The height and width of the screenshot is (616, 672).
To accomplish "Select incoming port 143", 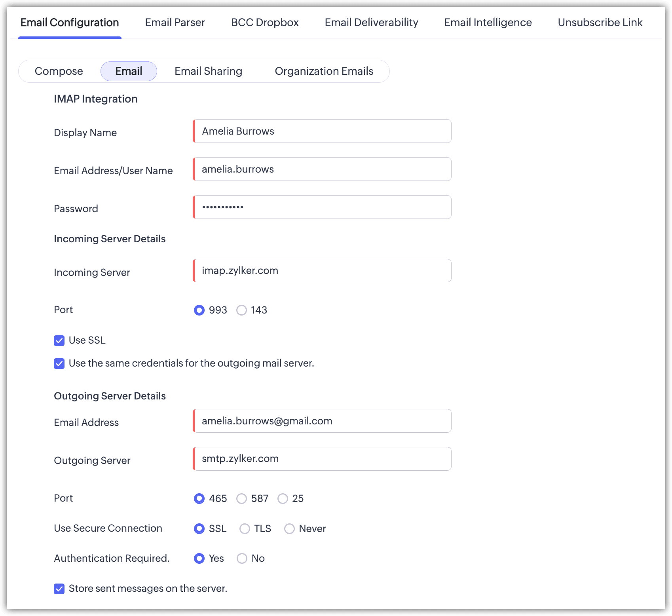I will pos(241,310).
